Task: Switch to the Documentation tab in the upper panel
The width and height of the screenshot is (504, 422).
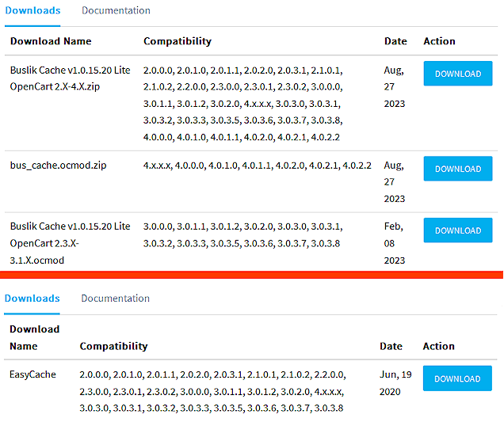Action: click(116, 10)
